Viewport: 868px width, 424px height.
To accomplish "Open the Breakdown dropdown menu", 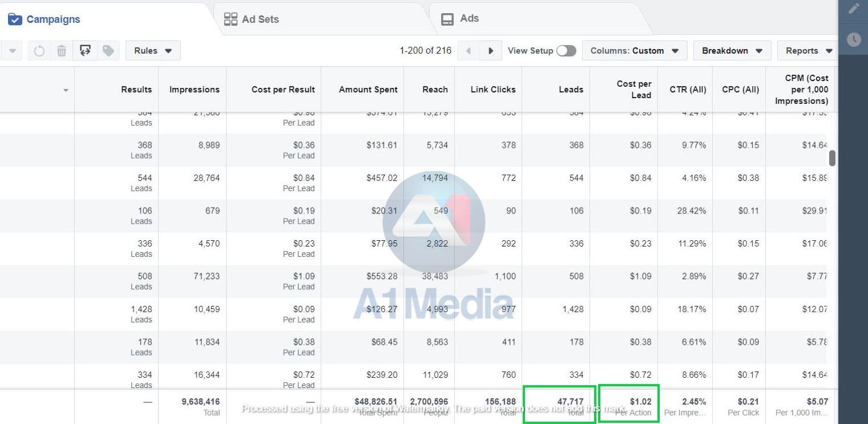I will 732,51.
